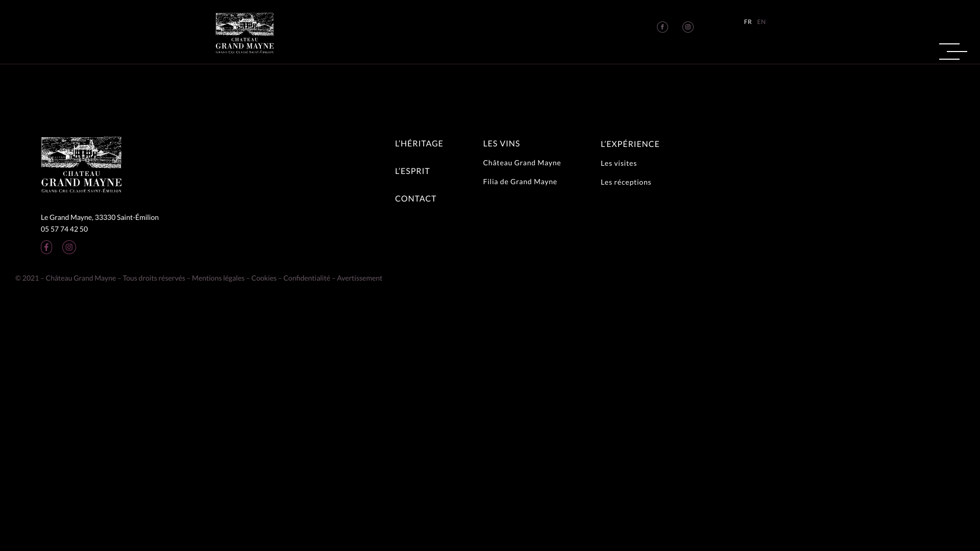Open the footer Facebook icon

pyautogui.click(x=46, y=247)
